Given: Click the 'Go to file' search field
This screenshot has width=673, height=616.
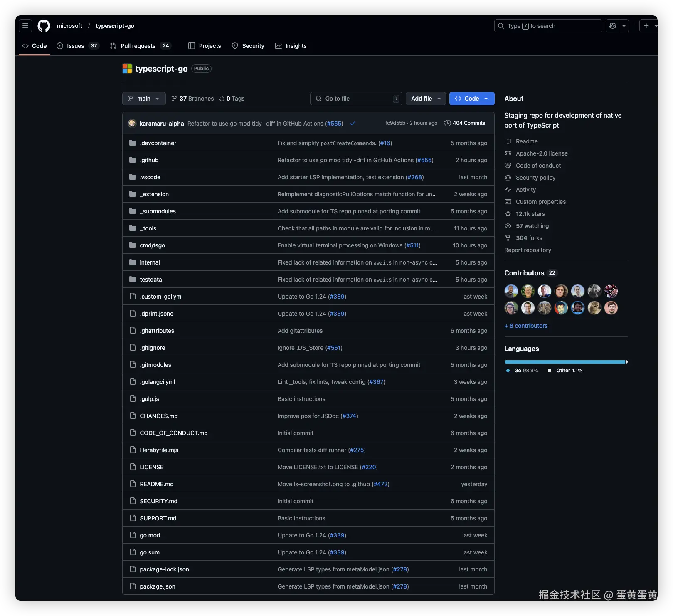Looking at the screenshot, I should (356, 99).
